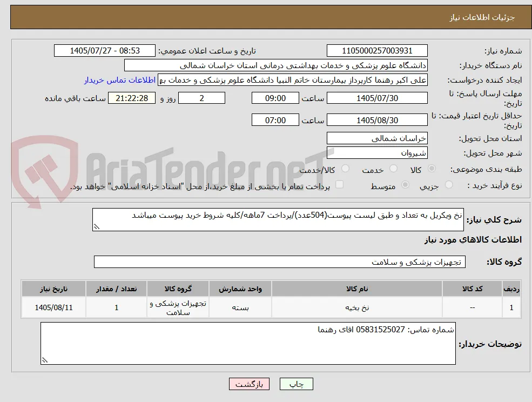Click the ساعت باقی مانده label
Image resolution: width=532 pixels, height=402 pixels.
75,98
